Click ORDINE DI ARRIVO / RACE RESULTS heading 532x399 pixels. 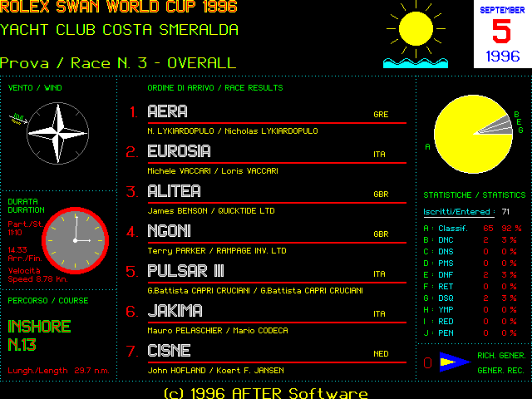pos(215,88)
